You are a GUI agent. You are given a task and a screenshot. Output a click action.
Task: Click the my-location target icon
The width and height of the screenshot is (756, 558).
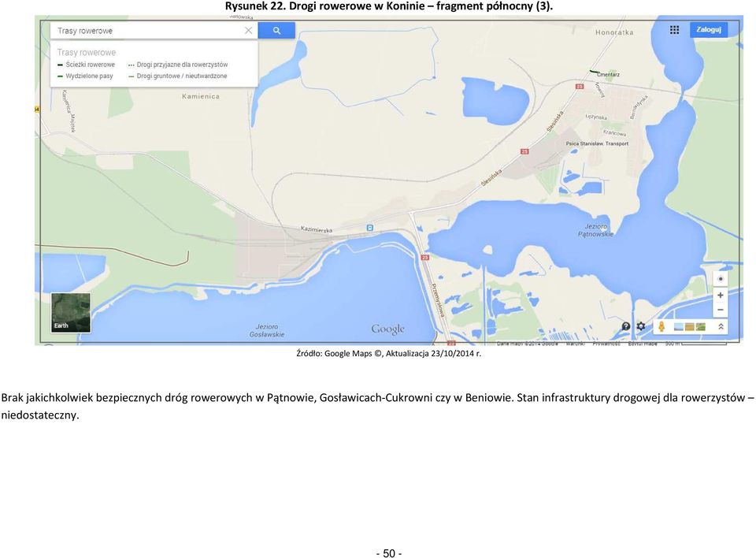pos(721,279)
